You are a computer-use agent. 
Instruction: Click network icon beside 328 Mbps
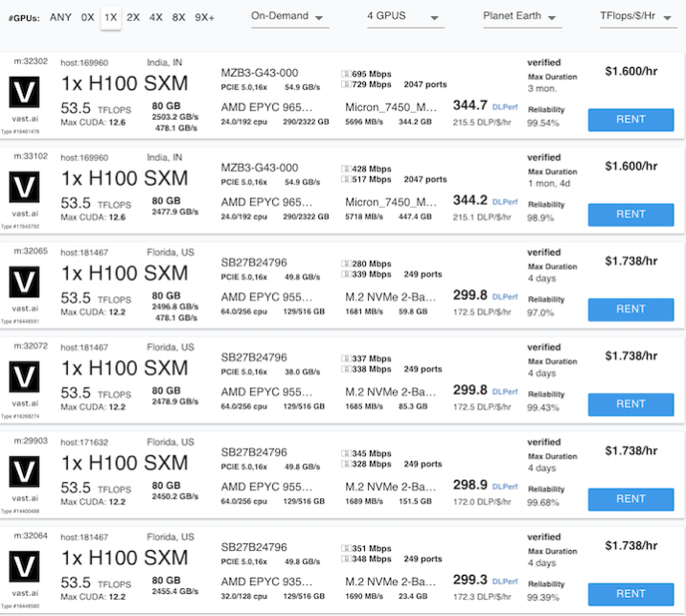point(346,464)
